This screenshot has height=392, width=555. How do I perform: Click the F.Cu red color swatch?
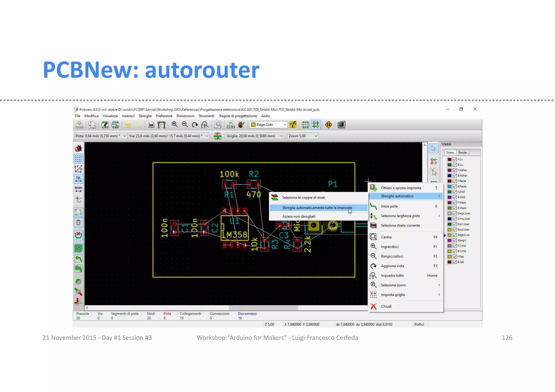449,159
